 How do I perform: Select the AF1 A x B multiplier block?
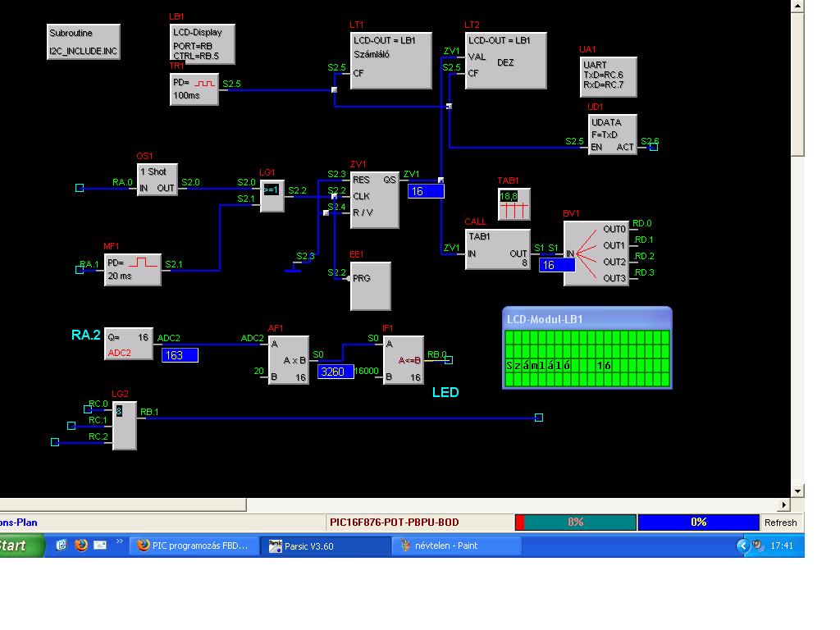tap(288, 360)
